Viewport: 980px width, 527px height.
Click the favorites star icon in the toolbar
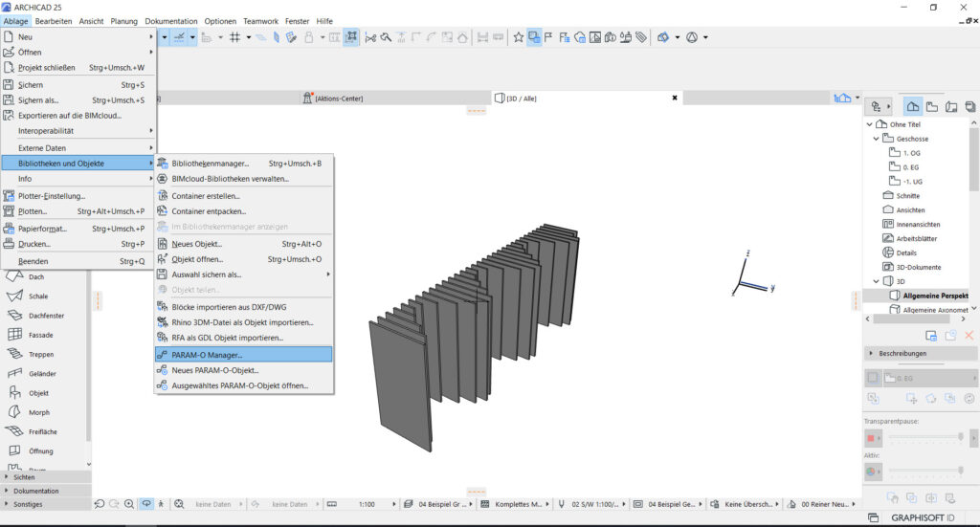(518, 37)
